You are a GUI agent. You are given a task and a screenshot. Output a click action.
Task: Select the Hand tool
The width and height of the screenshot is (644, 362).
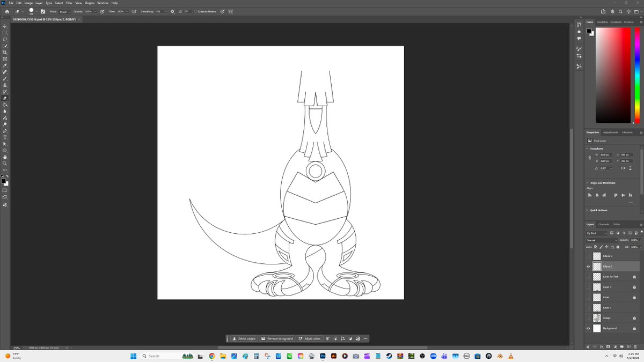coord(5,157)
